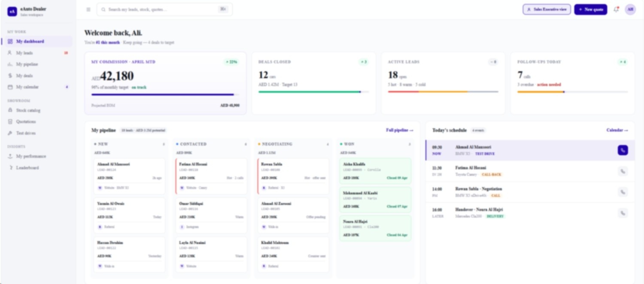This screenshot has width=644, height=284.
Task: Click the commission monthly target progress bar
Action: pyautogui.click(x=165, y=95)
